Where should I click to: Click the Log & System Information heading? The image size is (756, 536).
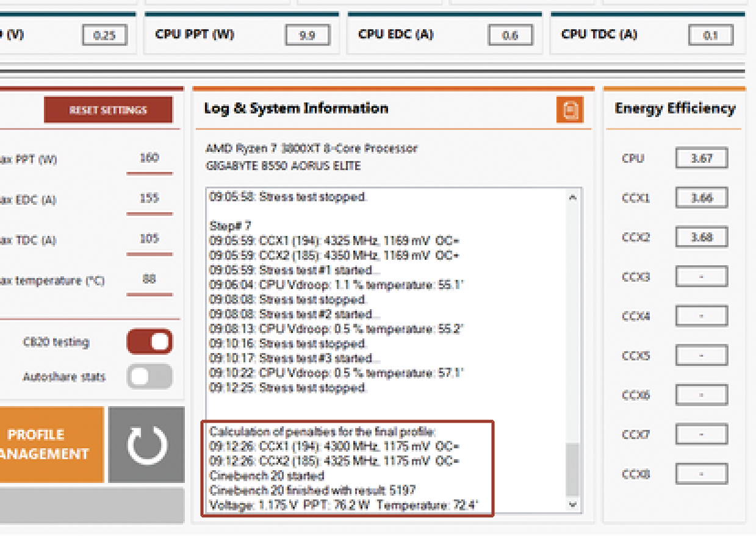tap(296, 109)
